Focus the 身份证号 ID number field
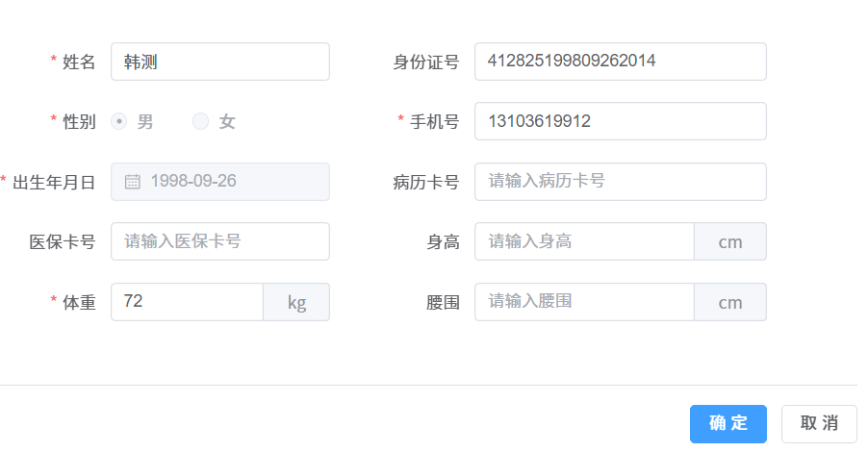Viewport: 868px width, 452px height. point(620,62)
